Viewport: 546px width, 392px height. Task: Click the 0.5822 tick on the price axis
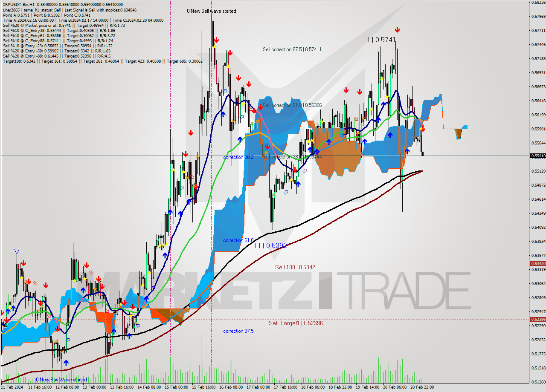pyautogui.click(x=538, y=3)
